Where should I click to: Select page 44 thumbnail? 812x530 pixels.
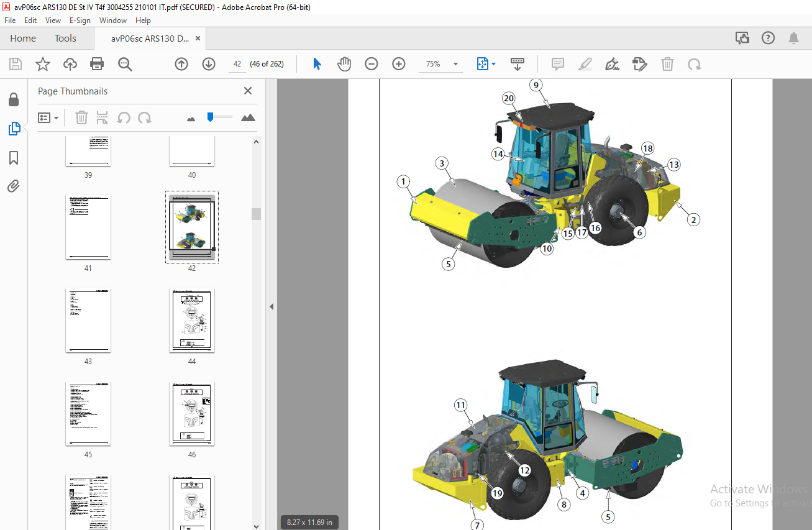coord(192,321)
